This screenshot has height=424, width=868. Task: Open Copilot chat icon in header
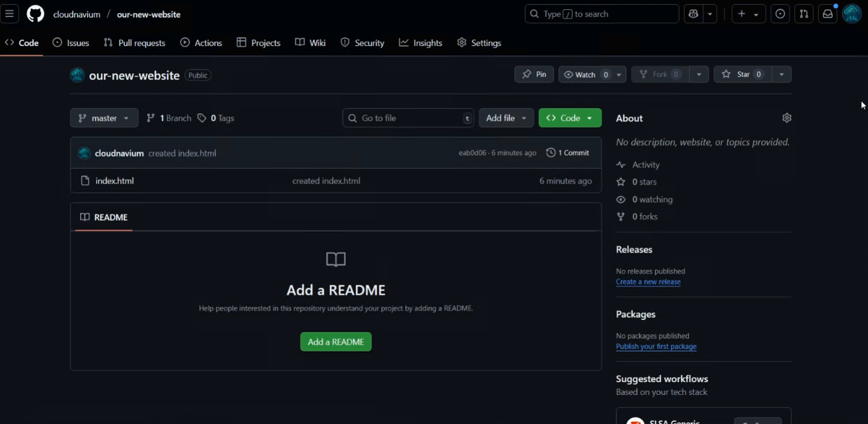693,14
